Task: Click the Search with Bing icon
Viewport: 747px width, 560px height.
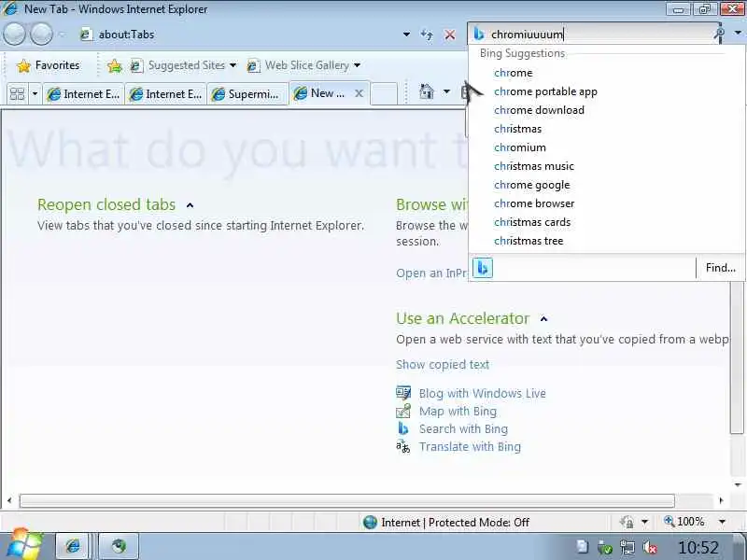Action: (x=403, y=428)
